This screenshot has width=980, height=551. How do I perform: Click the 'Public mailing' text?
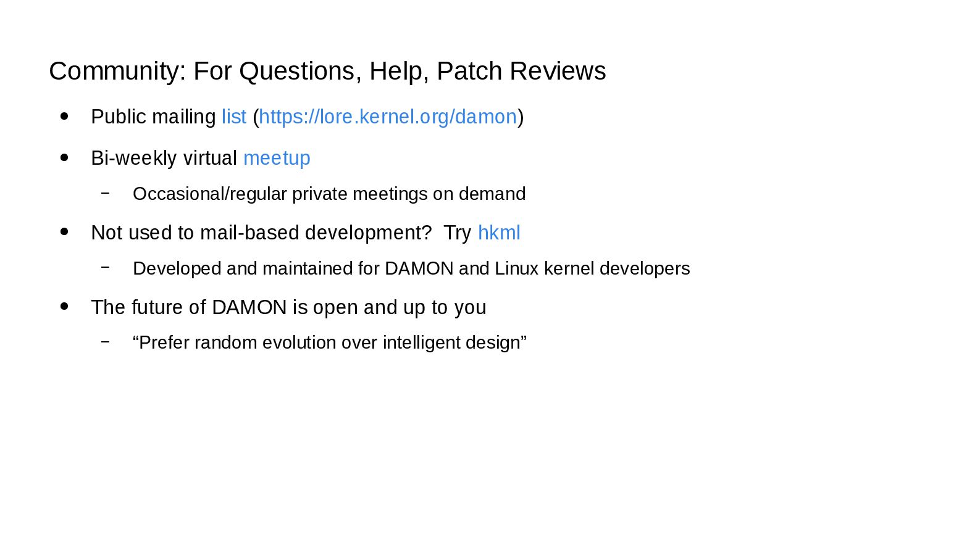(x=153, y=117)
